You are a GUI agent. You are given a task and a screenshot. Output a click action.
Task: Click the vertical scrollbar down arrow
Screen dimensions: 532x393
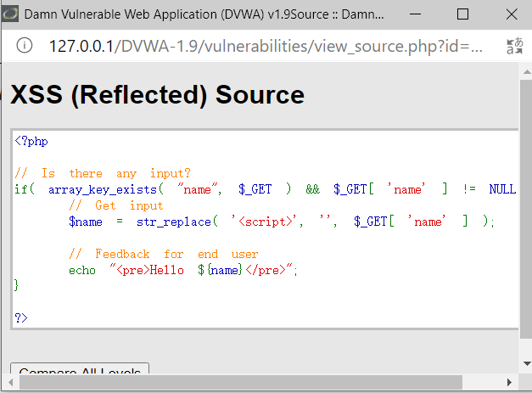point(527,363)
